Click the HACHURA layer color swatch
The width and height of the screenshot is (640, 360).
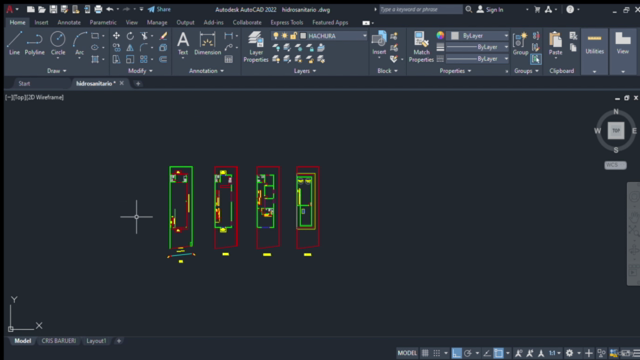pyautogui.click(x=303, y=36)
